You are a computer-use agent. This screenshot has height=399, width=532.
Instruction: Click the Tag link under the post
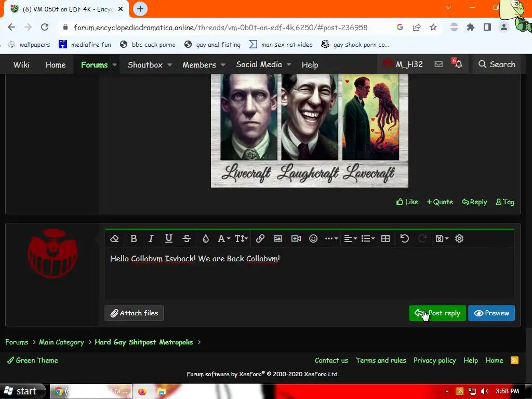point(505,202)
